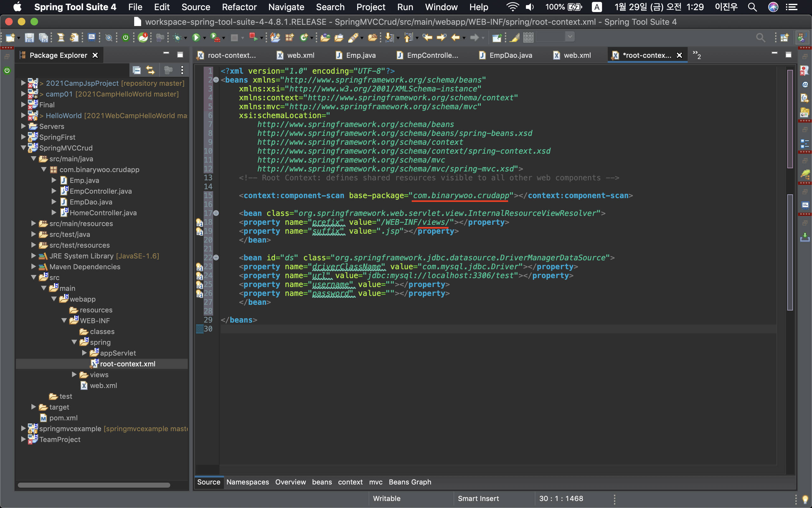Expand the Servers project
Image resolution: width=812 pixels, height=508 pixels.
click(23, 126)
